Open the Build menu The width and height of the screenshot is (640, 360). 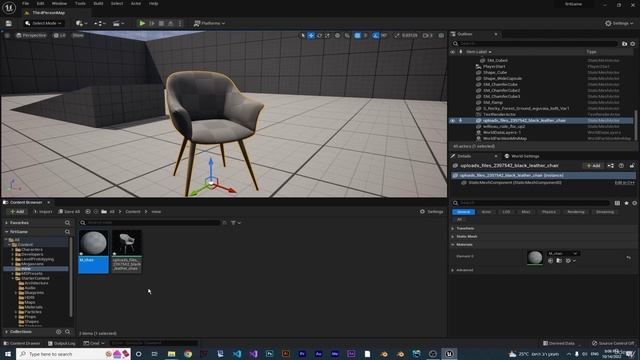(x=98, y=3)
